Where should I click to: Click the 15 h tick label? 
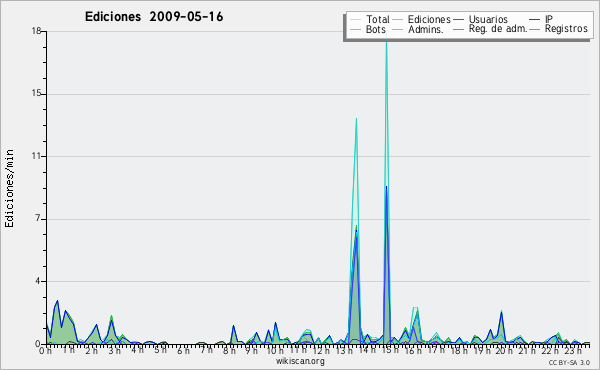point(390,350)
